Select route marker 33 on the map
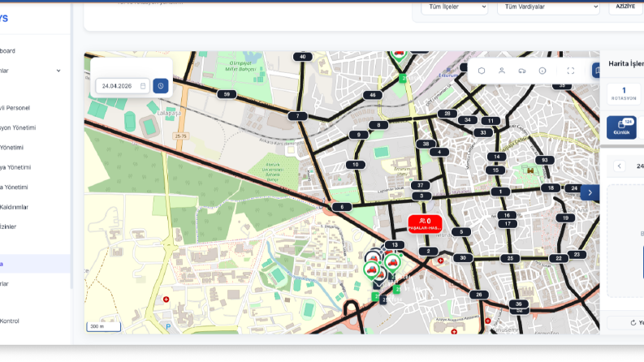644x362 pixels. coord(483,132)
